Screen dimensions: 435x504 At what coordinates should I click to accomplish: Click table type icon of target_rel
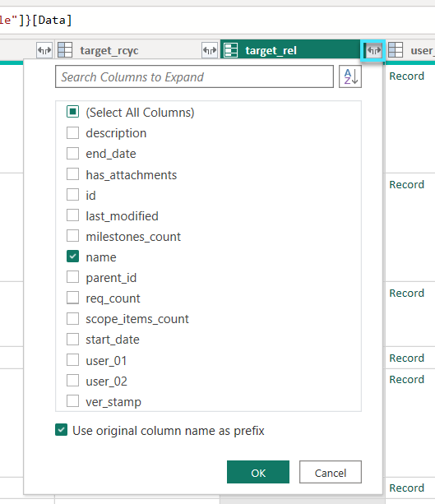tap(231, 50)
